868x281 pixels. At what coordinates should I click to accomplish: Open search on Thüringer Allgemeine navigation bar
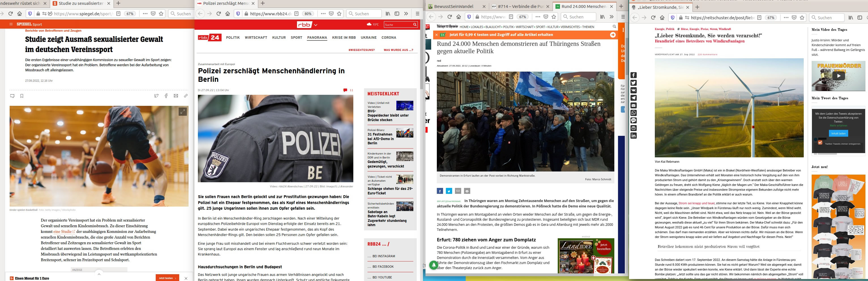(x=614, y=27)
